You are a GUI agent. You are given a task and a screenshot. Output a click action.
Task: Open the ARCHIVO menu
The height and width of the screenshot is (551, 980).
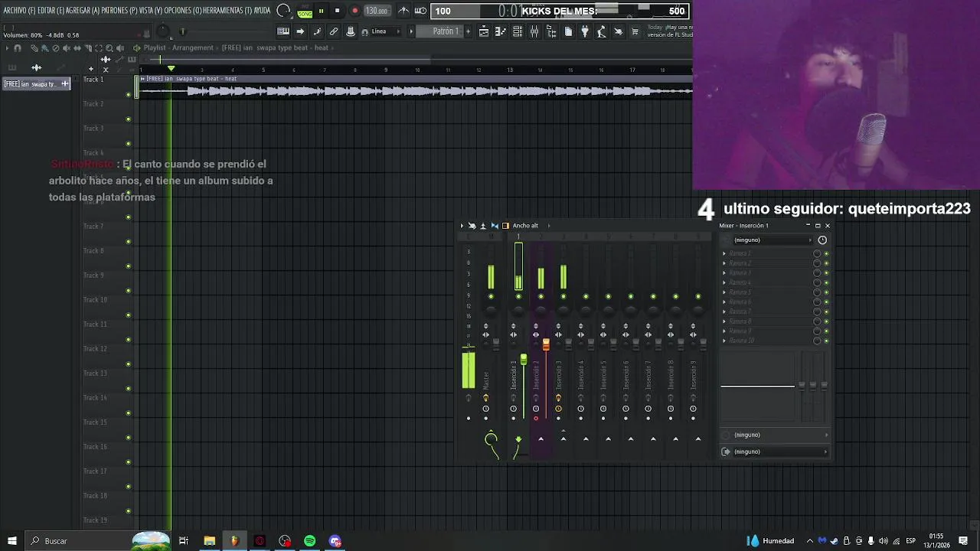coord(18,11)
